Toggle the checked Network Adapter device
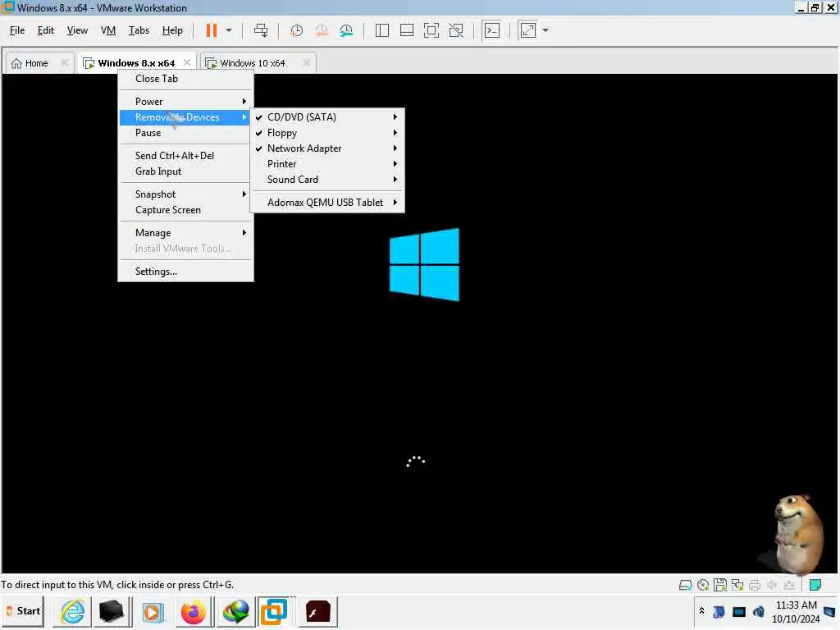The height and width of the screenshot is (630, 840). point(327,148)
